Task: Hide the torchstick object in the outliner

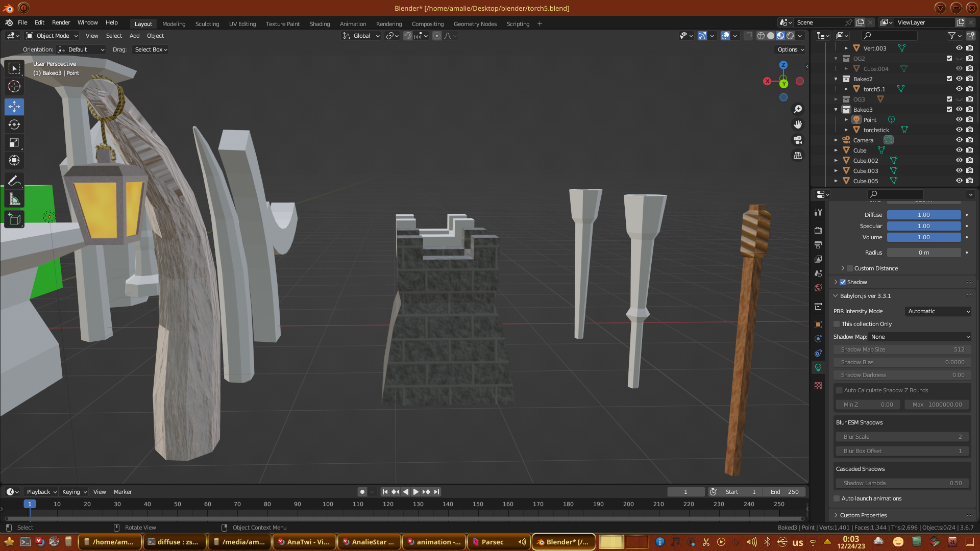Action: (x=959, y=130)
